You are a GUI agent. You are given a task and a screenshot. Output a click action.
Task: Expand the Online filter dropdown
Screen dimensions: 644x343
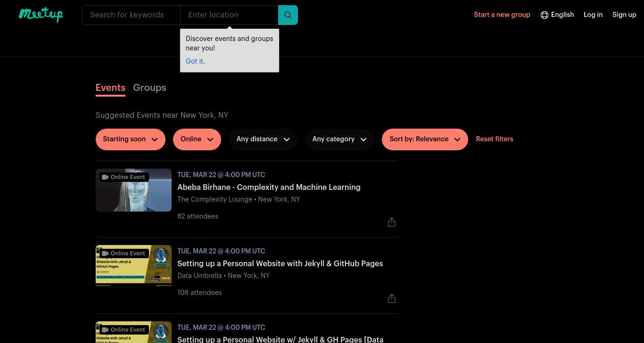coord(197,139)
